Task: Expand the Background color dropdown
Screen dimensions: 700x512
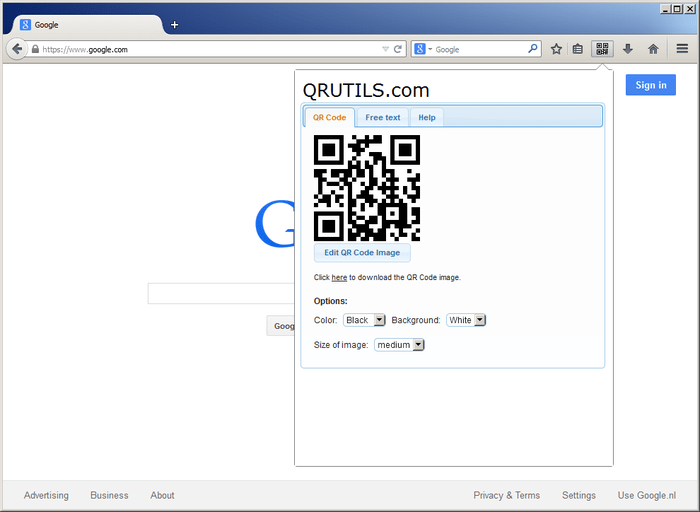Action: point(466,320)
